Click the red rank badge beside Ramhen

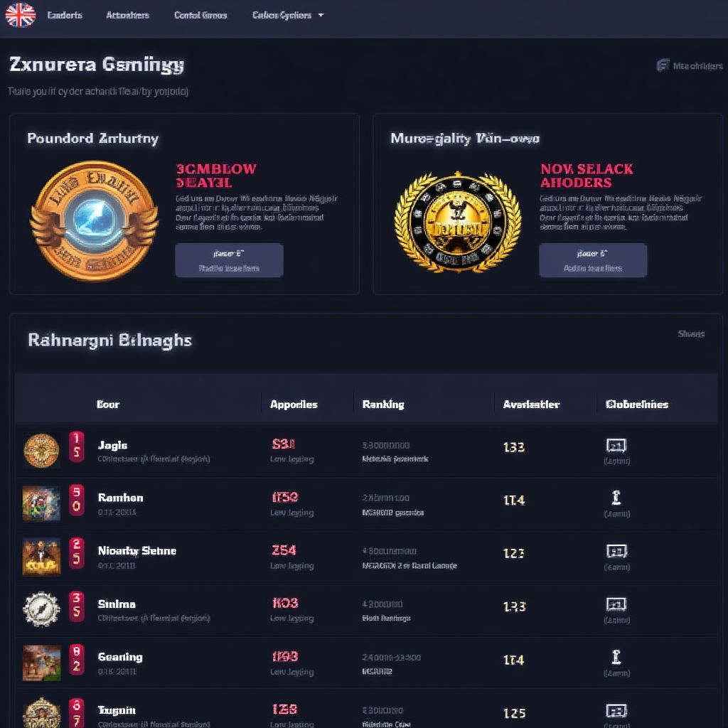77,499
